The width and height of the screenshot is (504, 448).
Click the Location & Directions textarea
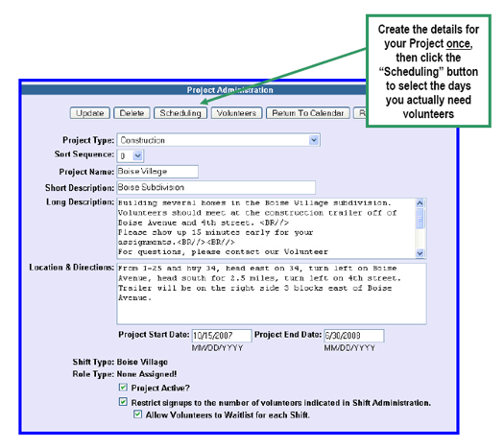point(272,294)
